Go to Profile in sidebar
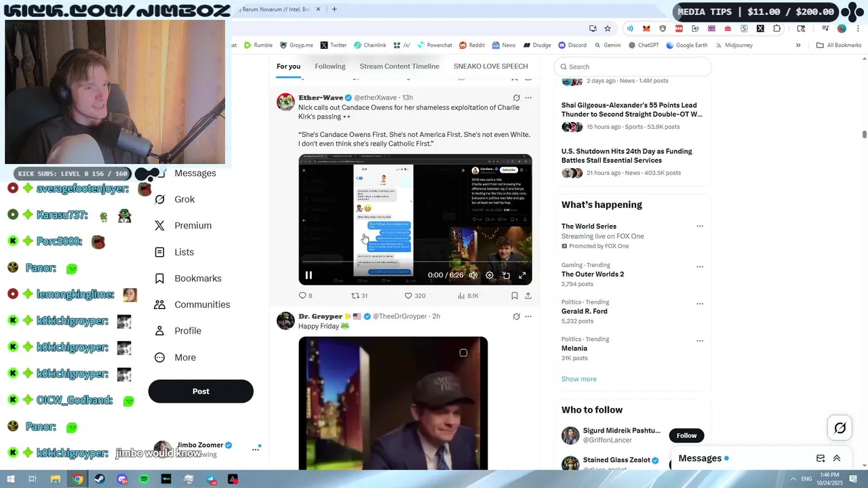Image resolution: width=868 pixels, height=488 pixels. coord(177,331)
